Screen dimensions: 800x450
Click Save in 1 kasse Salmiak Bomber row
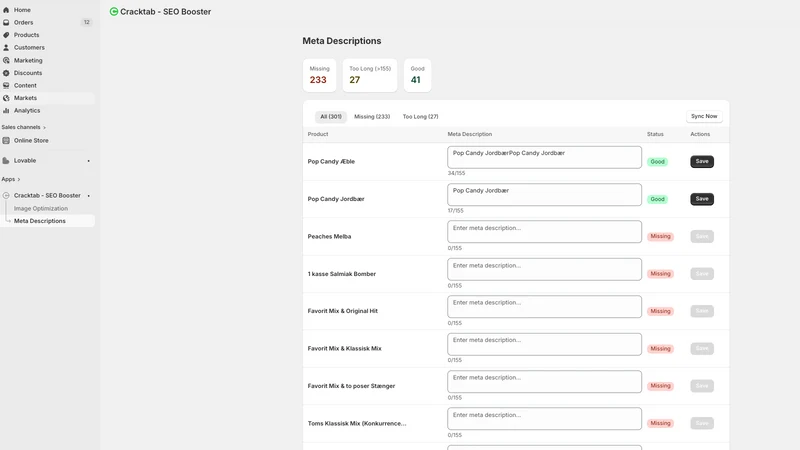point(702,273)
